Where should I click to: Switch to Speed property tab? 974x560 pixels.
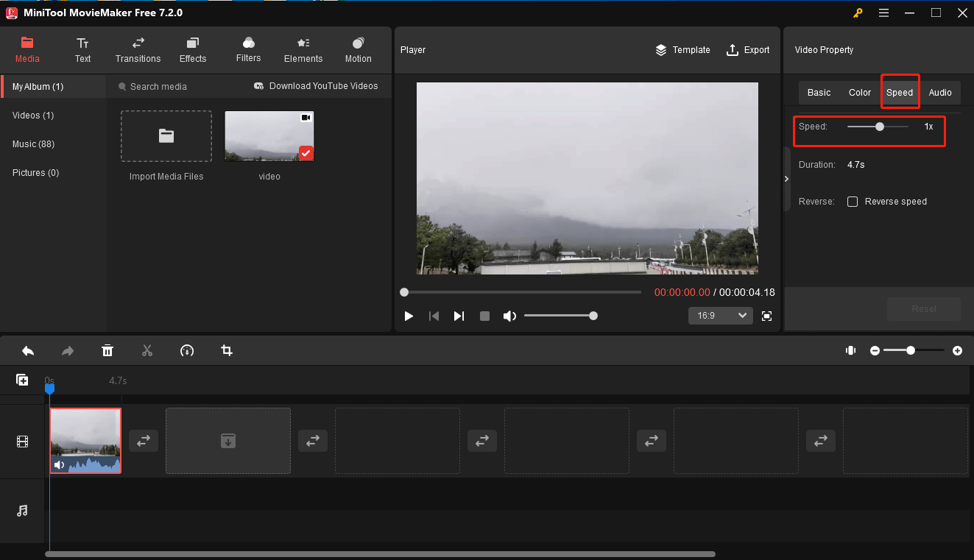[x=900, y=93]
